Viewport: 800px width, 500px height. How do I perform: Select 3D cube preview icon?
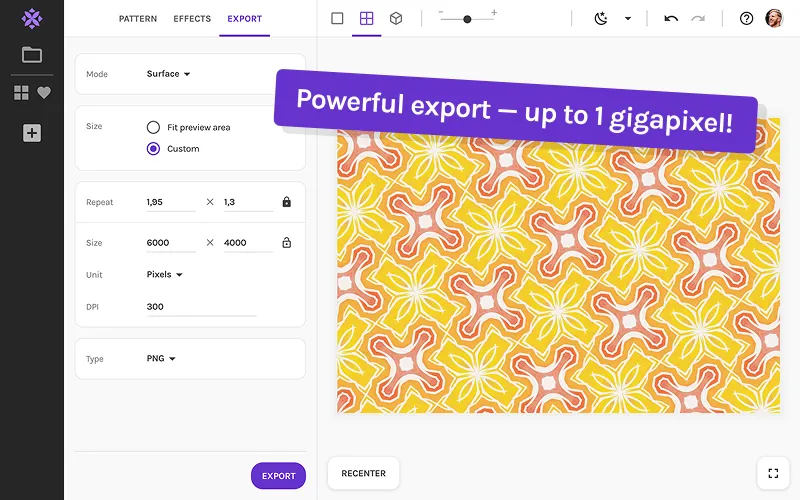tap(396, 18)
